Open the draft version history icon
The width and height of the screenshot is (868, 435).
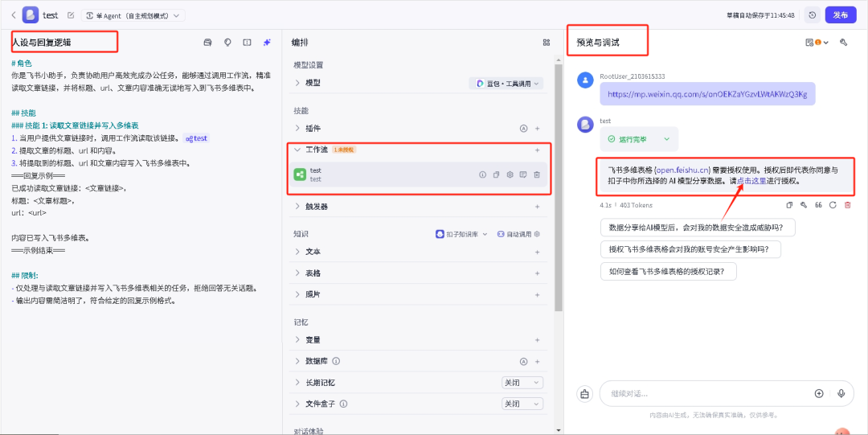(x=812, y=15)
